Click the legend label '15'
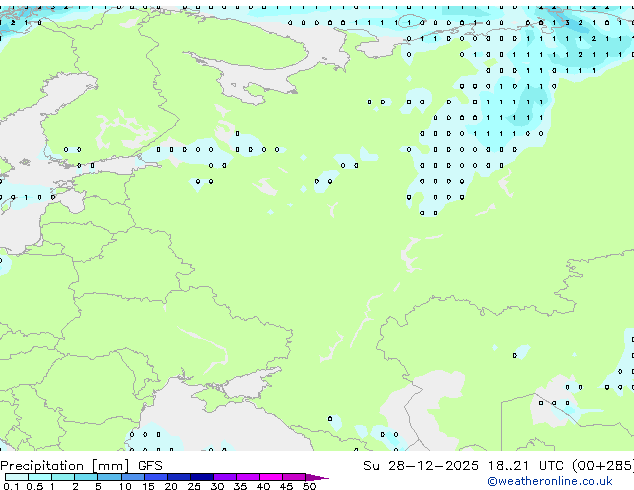Viewport: 634px width, 490px height. (x=148, y=486)
